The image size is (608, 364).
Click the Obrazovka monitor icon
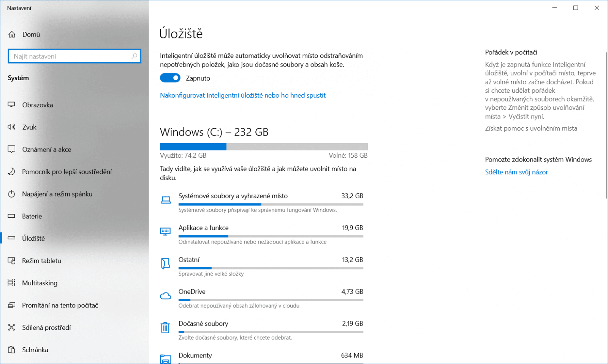pos(11,105)
